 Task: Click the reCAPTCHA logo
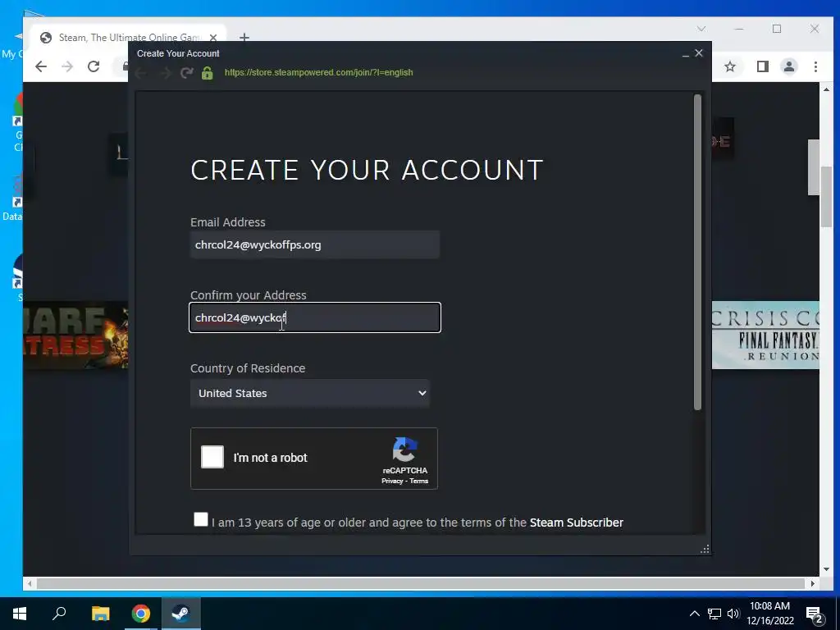pos(405,450)
